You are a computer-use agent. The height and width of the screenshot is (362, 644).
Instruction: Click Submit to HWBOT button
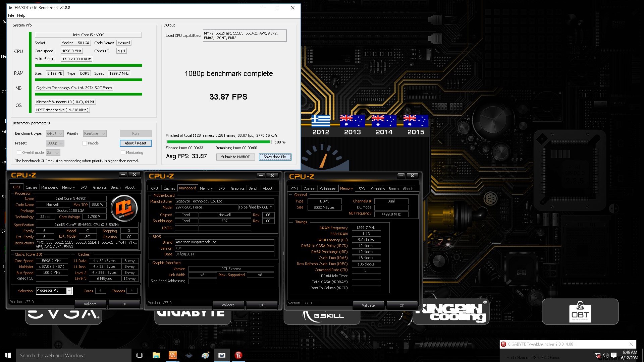pos(235,157)
